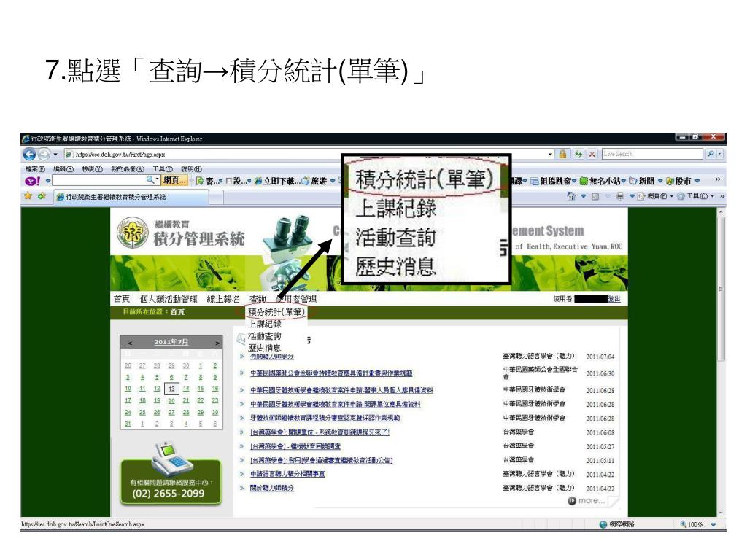The image size is (747, 560).
Task: Click the Print icon in command bar
Action: tap(619, 195)
